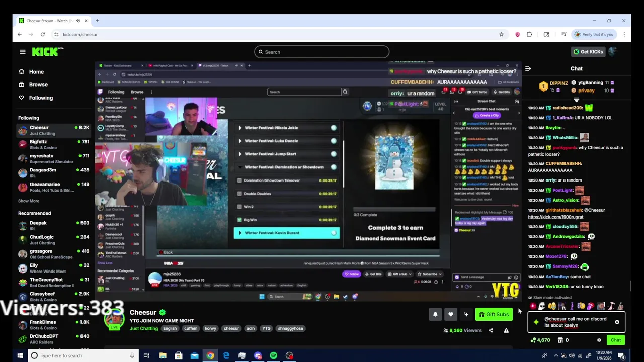Click the shnaggyhose tag
Screen dimensions: 644x362
coord(290,328)
